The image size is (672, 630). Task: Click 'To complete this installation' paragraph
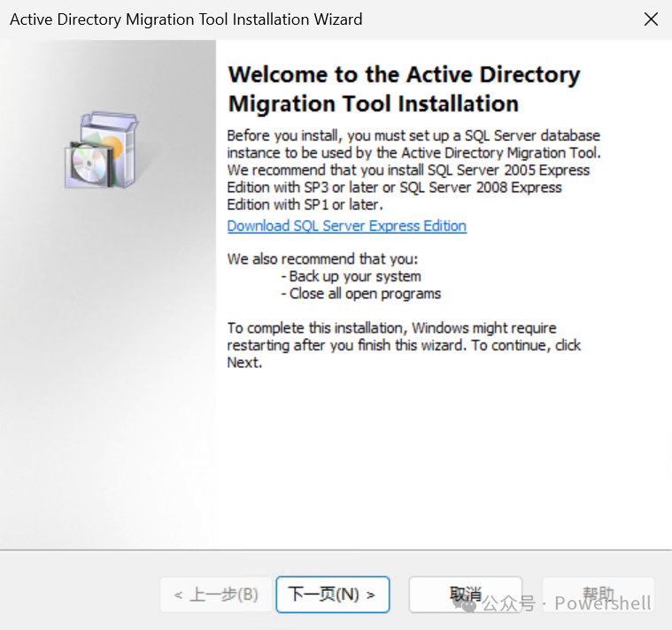pyautogui.click(x=404, y=345)
